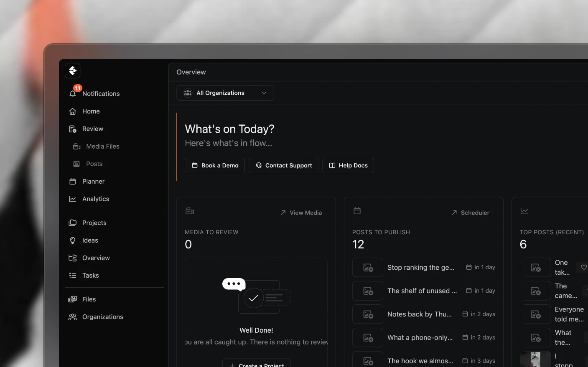Viewport: 588px width, 367px height.
Task: Click the Tasks checklist icon
Action: 73,276
